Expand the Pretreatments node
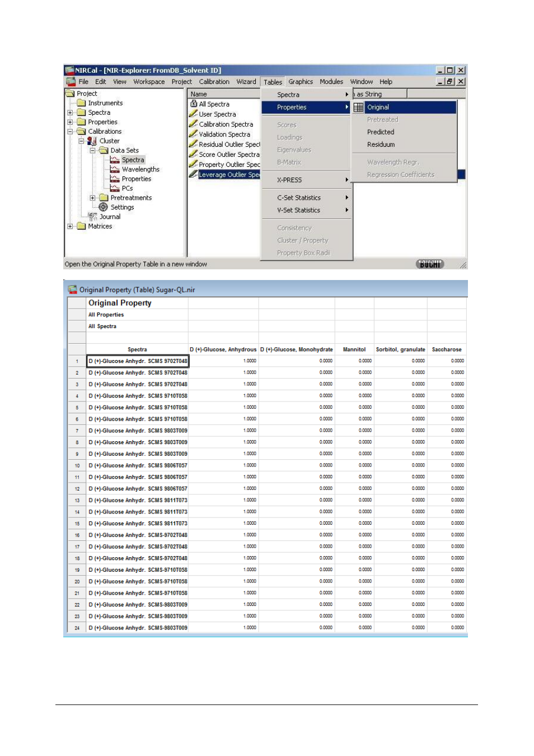This screenshot has height=756, width=534. tap(92, 198)
